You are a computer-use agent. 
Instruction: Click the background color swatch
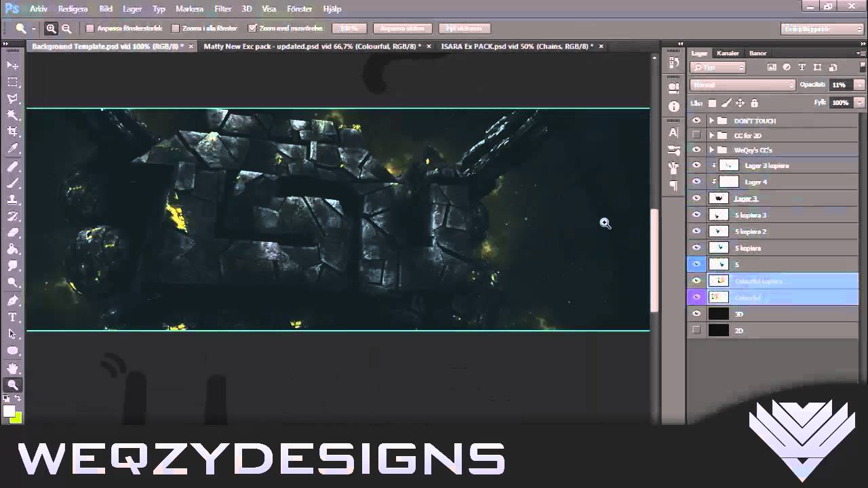click(16, 417)
